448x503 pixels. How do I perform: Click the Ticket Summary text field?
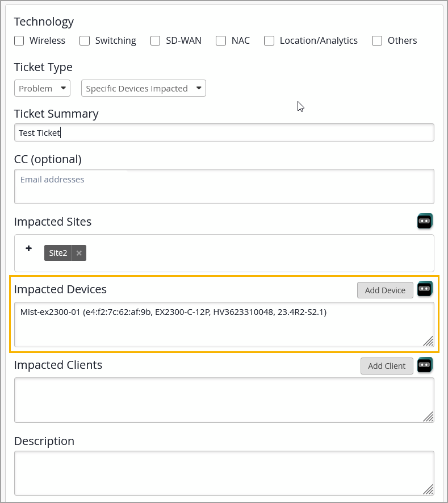pos(224,133)
